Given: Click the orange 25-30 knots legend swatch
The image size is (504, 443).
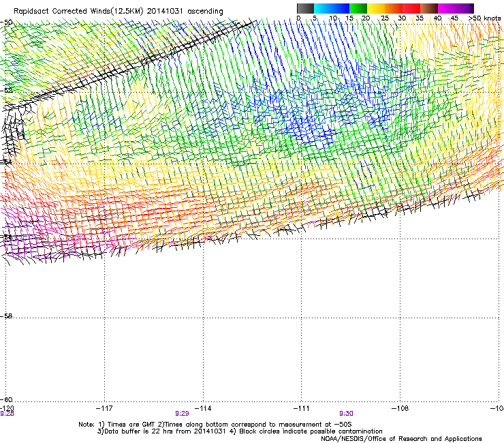Looking at the screenshot, I should (394, 8).
